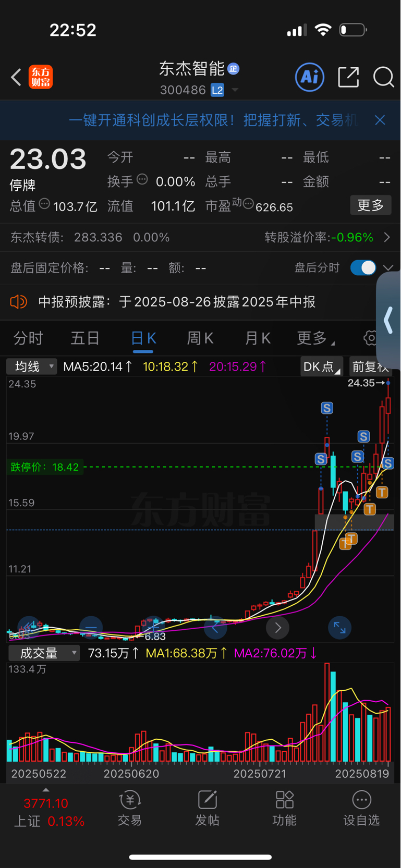Image resolution: width=401 pixels, height=868 pixels.
Task: Go back using the left arrow
Action: coord(16,77)
